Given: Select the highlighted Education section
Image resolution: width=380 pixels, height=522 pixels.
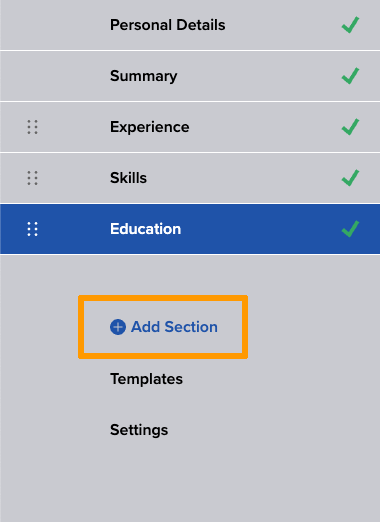Looking at the screenshot, I should click(x=146, y=229).
